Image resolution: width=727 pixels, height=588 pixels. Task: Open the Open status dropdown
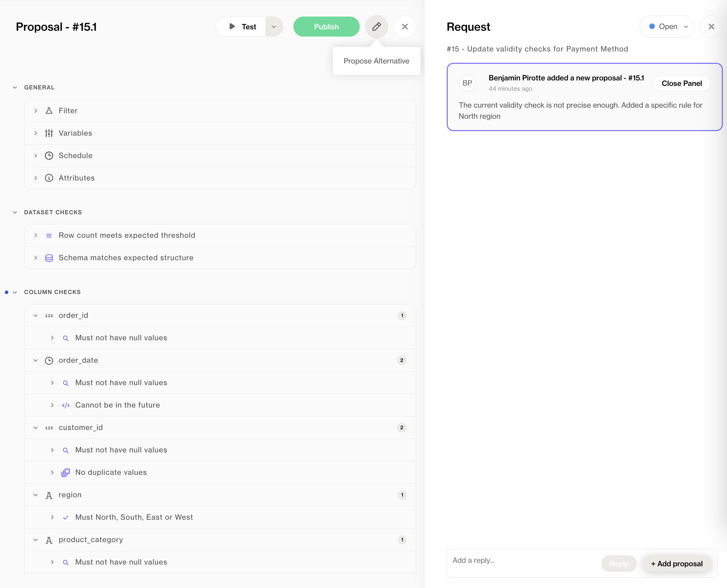pos(667,27)
